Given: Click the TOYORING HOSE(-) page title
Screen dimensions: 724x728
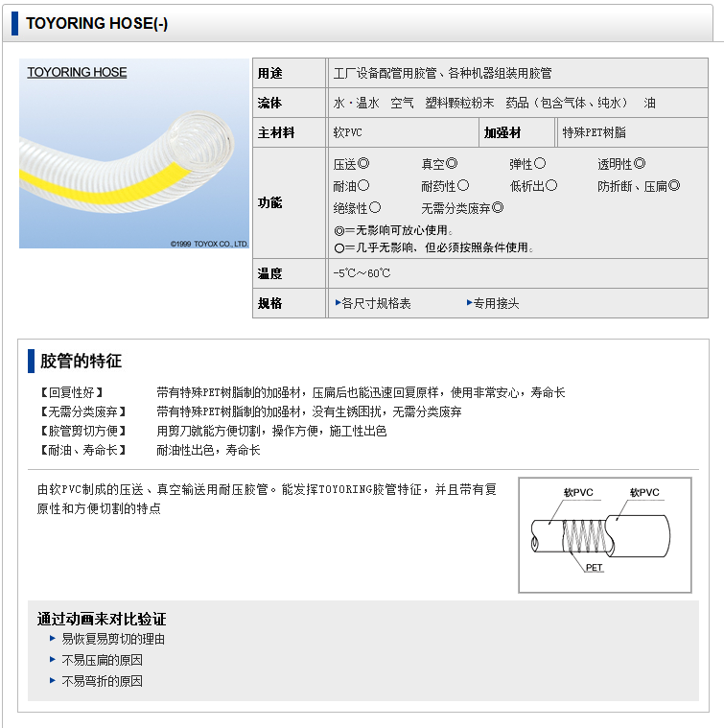Looking at the screenshot, I should coord(97,23).
